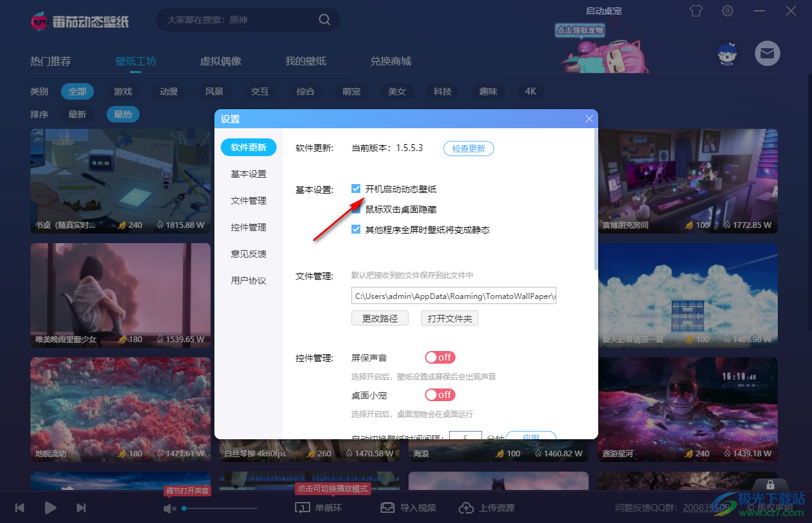The height and width of the screenshot is (523, 812).
Task: Select 基本设置 in settings sidebar
Action: click(249, 174)
